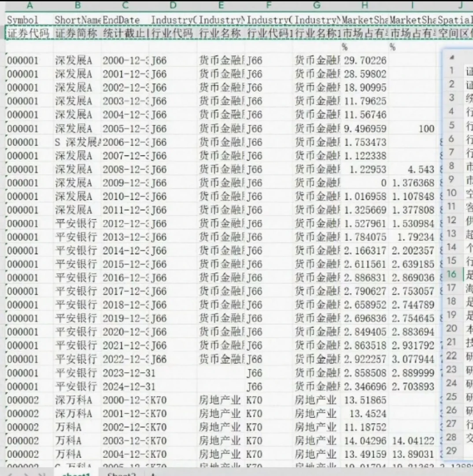Click the cell containing 13.51865
This screenshot has height=476, width=473.
click(365, 400)
